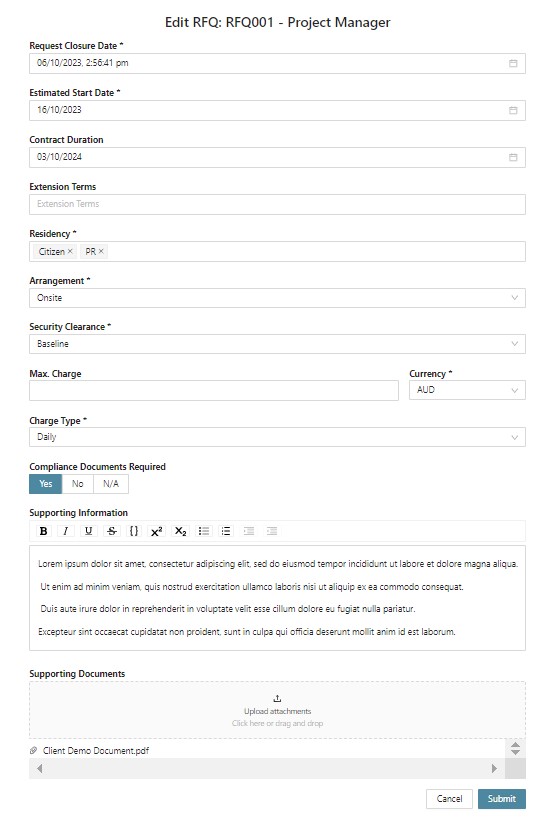Open Client Demo Document.pdf attachment
The image size is (547, 818).
click(96, 751)
